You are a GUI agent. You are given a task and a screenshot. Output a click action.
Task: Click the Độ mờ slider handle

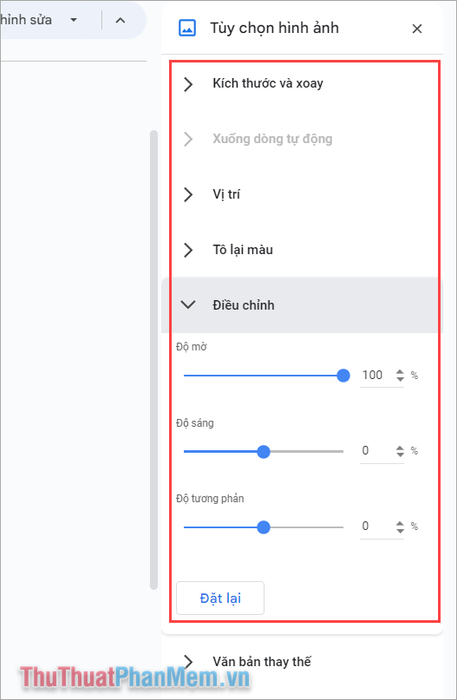pos(343,375)
